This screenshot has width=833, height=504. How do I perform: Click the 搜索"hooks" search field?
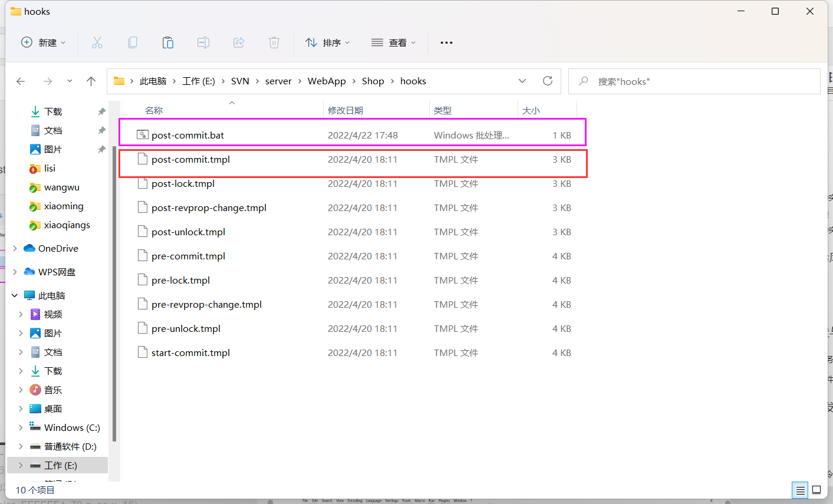(x=694, y=81)
